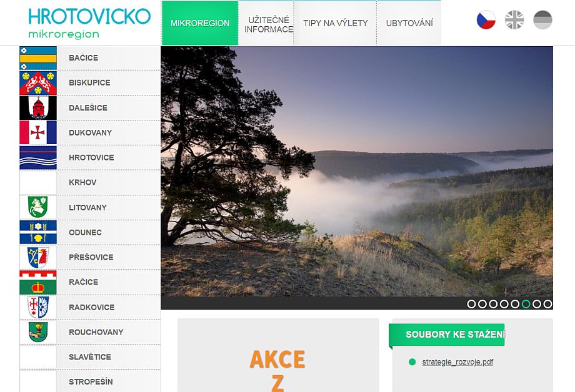This screenshot has height=392, width=575.
Task: Choose the German flag language icon
Action: (542, 20)
